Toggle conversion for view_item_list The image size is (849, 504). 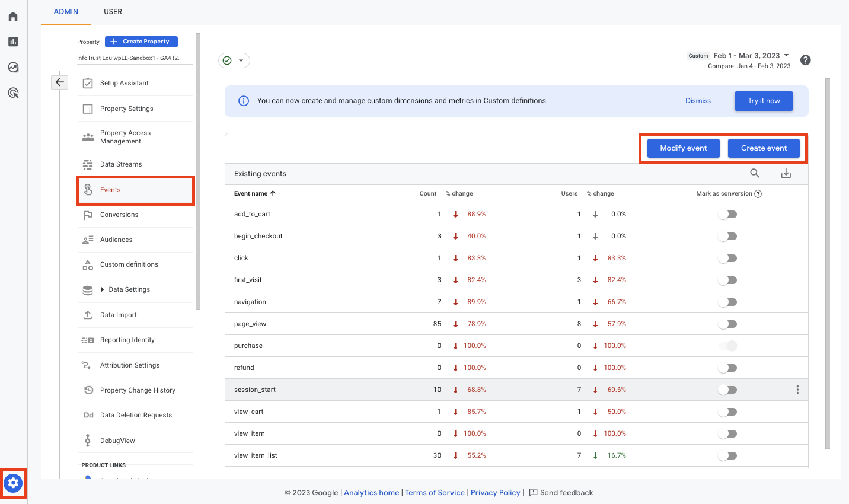[728, 455]
